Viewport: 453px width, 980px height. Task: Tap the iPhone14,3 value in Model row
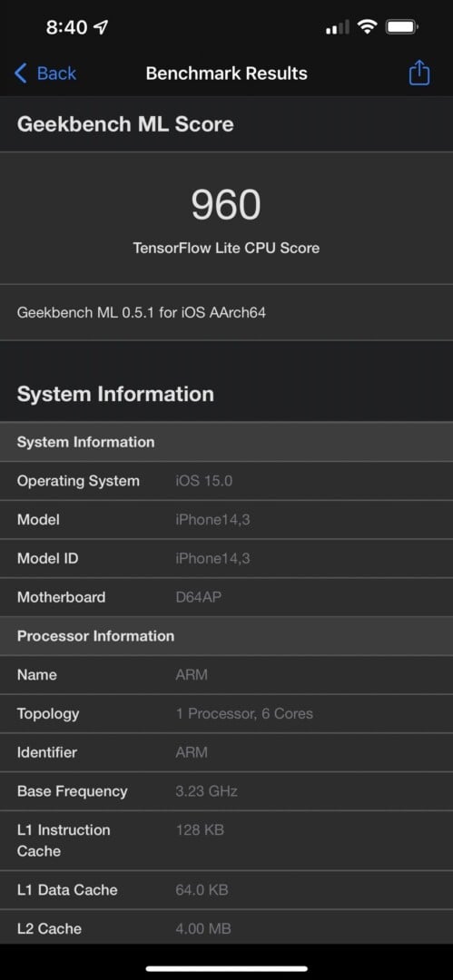[212, 519]
